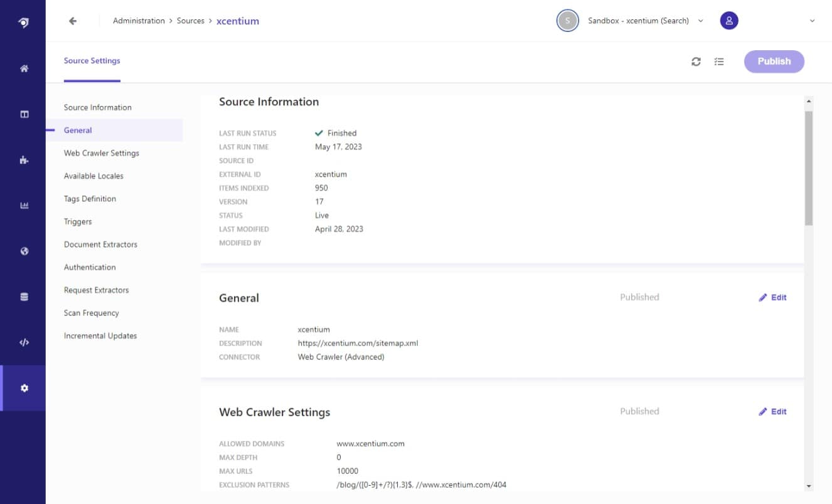
Task: Open Authentication in side menu
Action: 90,267
